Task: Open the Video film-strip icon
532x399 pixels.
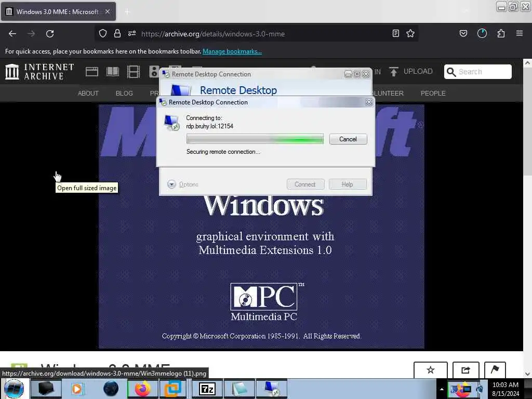Action: [x=134, y=72]
